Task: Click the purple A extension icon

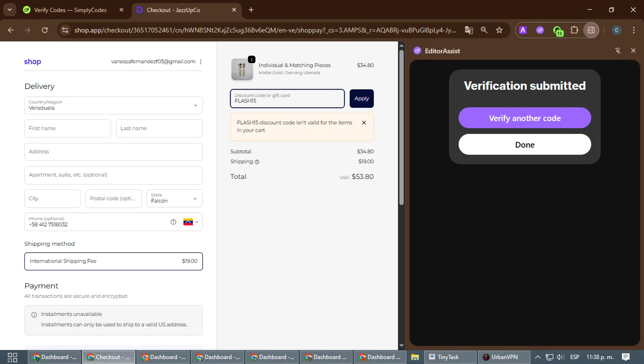Action: click(523, 30)
